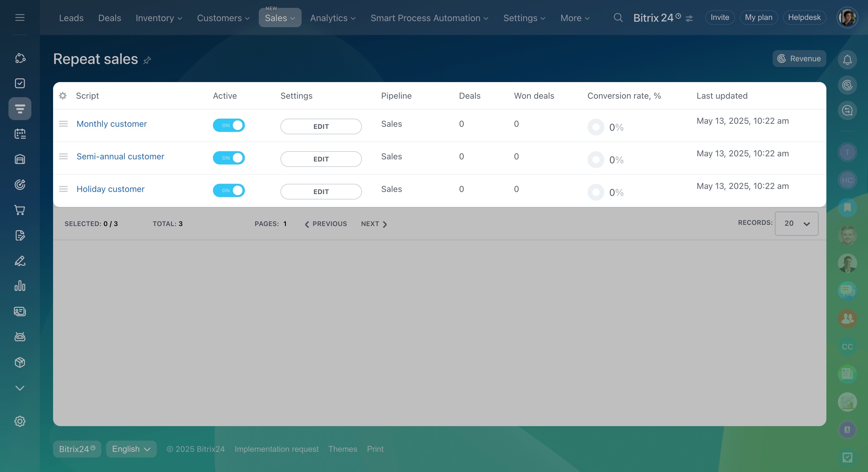Open the bar chart analytics sidebar icon
The width and height of the screenshot is (868, 472).
tap(20, 286)
